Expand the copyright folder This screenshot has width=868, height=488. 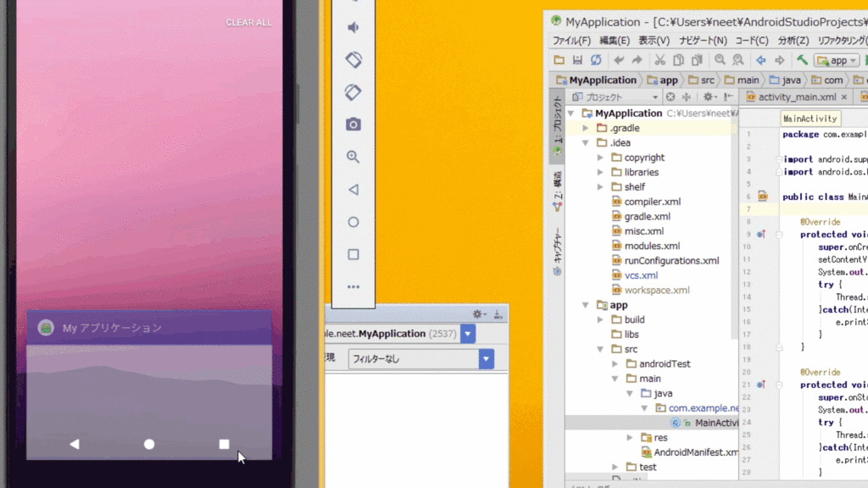(x=600, y=158)
